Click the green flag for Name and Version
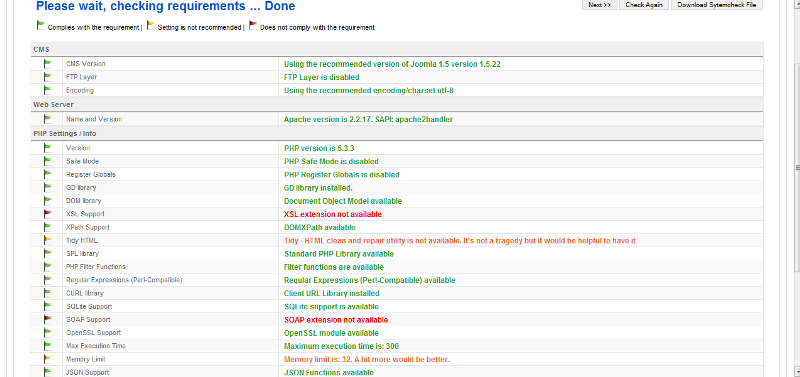Screen dimensions: 800x377 pos(48,119)
